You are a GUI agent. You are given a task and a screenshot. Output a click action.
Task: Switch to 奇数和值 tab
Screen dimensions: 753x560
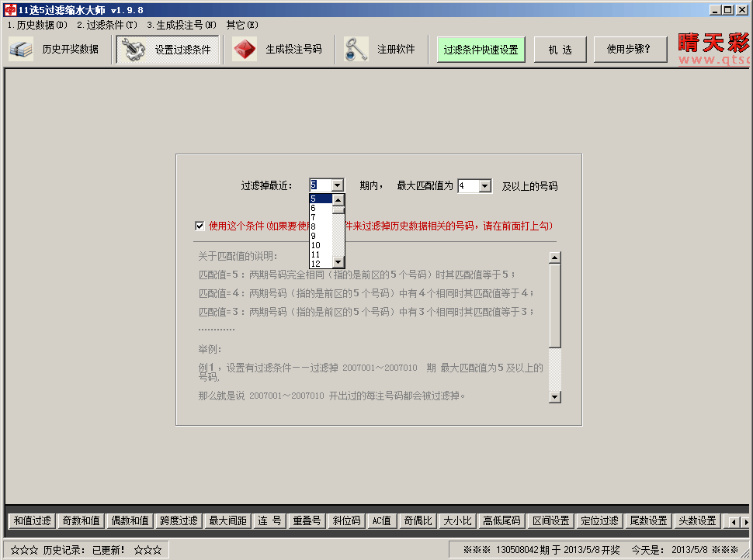point(82,520)
